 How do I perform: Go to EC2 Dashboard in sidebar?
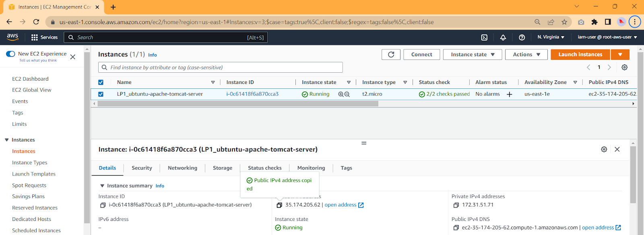pyautogui.click(x=30, y=79)
